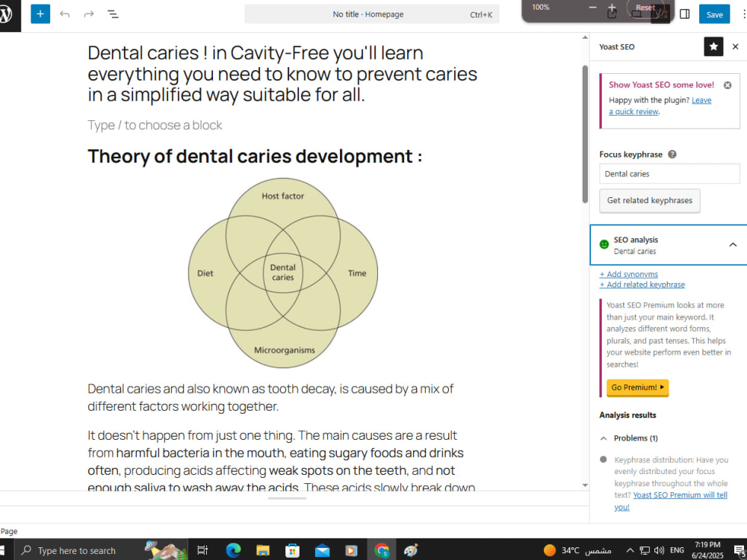
Task: Click the editor scrollbar down arrow
Action: click(585, 485)
